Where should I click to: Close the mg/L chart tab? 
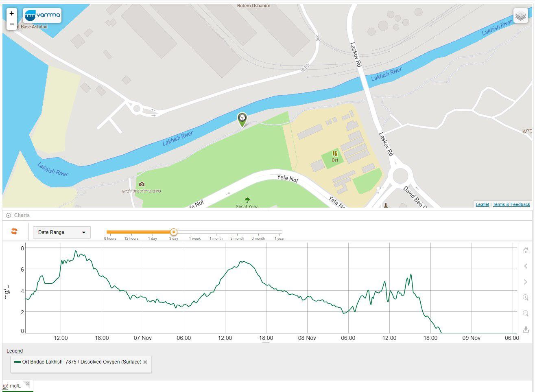[x=28, y=383]
